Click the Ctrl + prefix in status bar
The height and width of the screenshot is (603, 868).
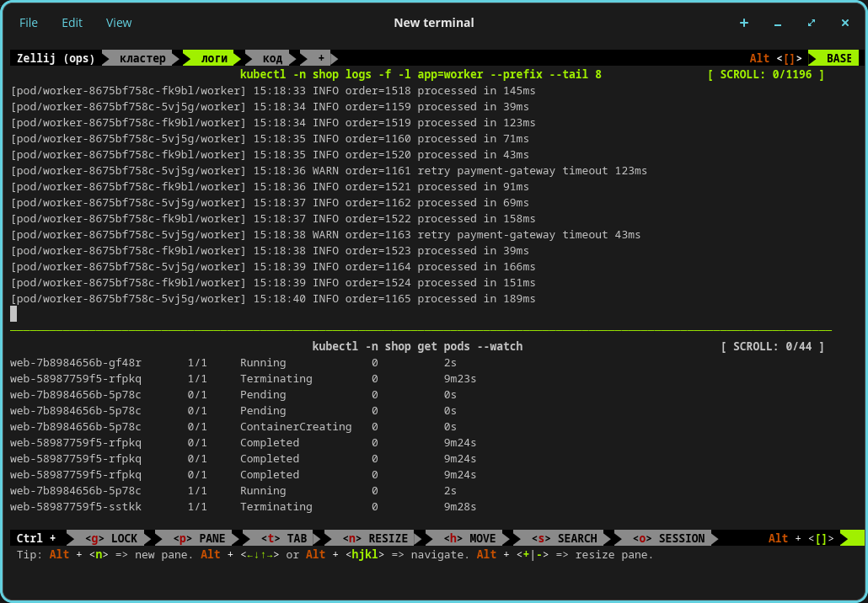pyautogui.click(x=36, y=538)
